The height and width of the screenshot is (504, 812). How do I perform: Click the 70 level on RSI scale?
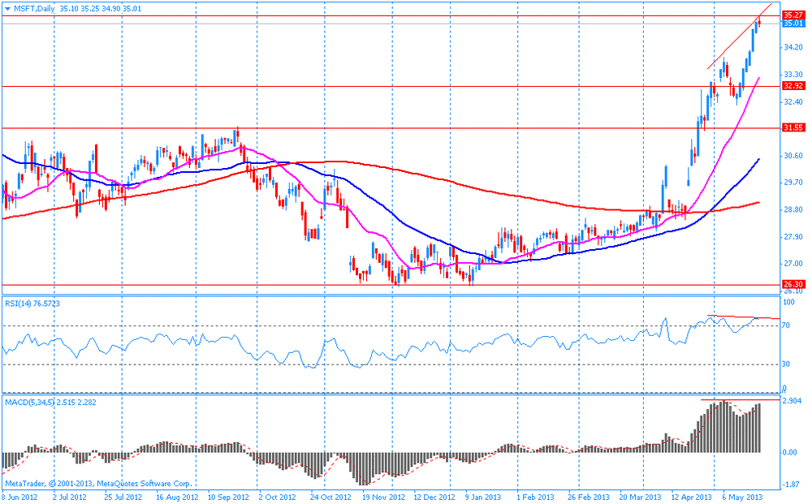[786, 325]
